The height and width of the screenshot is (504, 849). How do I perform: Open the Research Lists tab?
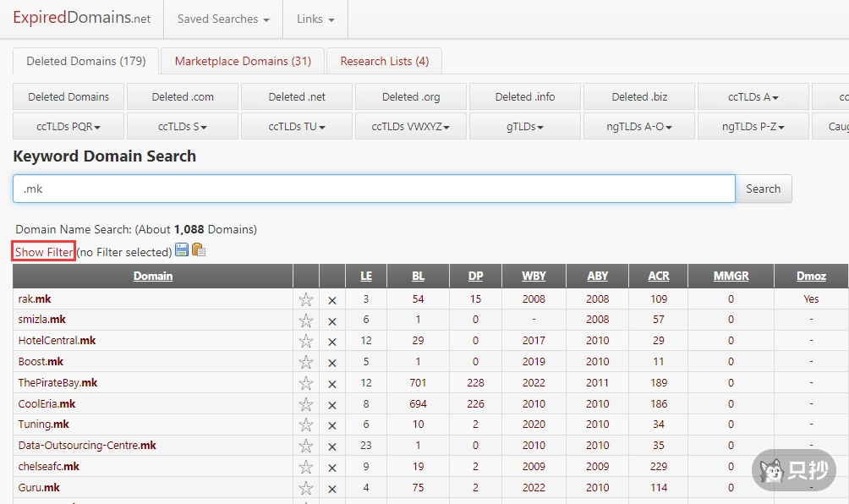tap(384, 61)
